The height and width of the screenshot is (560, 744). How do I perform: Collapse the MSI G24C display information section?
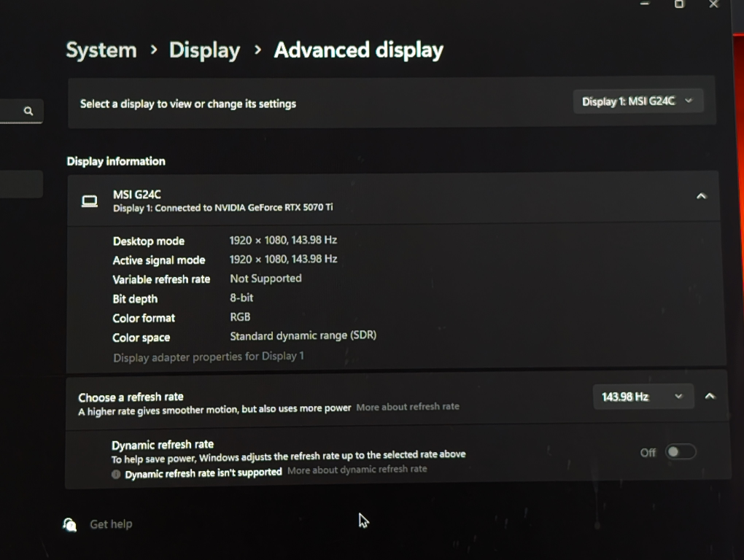coord(701,196)
